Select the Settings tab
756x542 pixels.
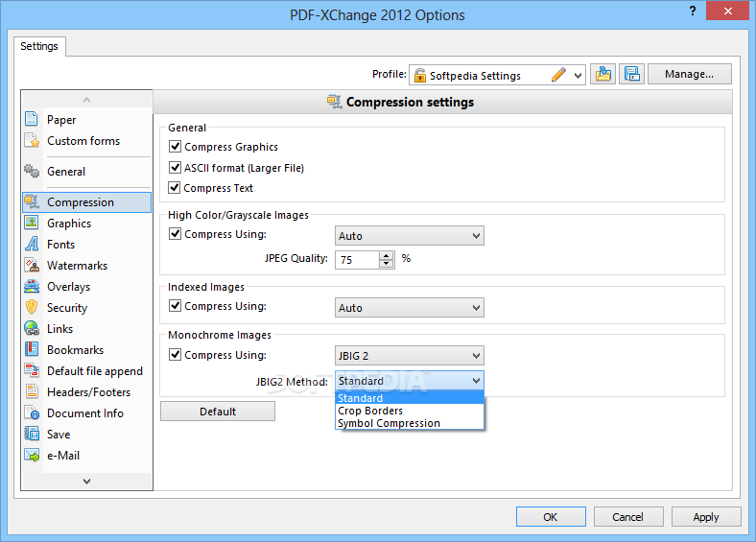click(39, 46)
